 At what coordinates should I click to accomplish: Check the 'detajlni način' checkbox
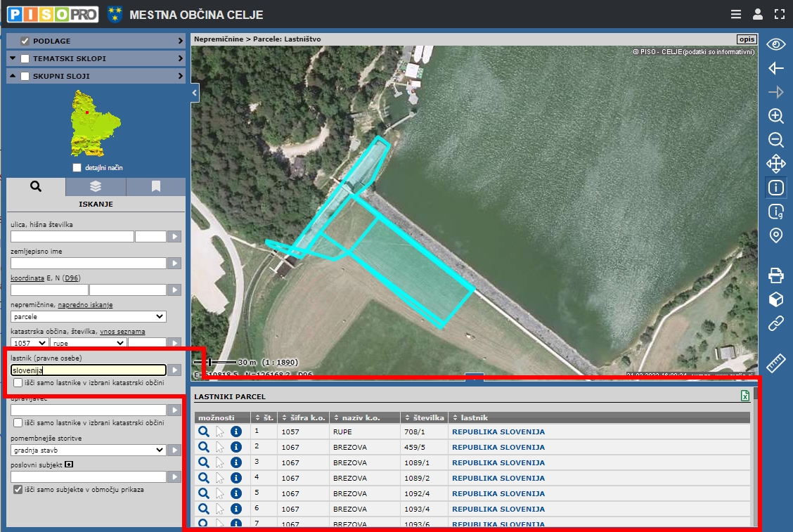click(x=77, y=168)
